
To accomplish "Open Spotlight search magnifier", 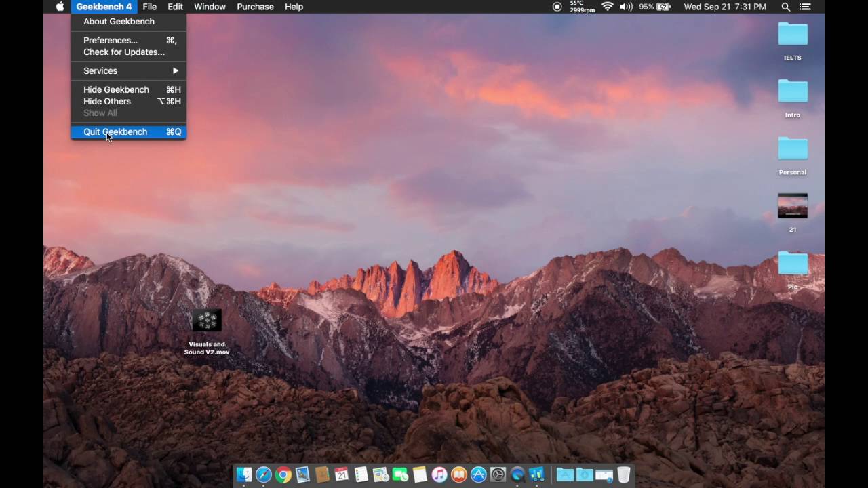I will [x=785, y=7].
